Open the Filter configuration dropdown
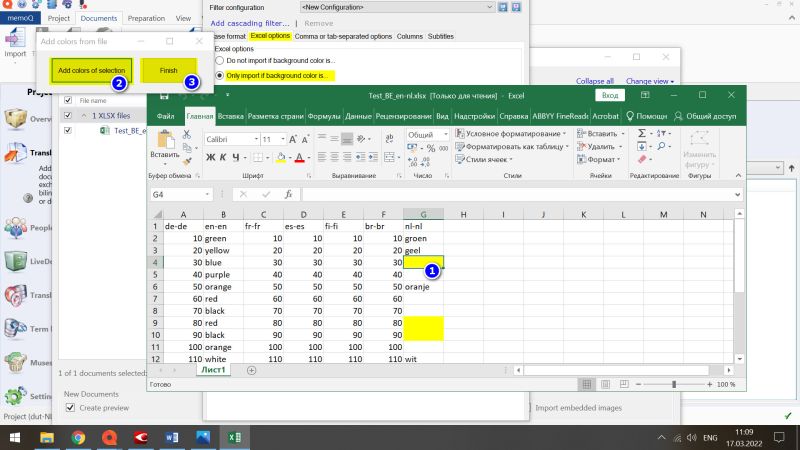This screenshot has width=800, height=450. point(489,7)
